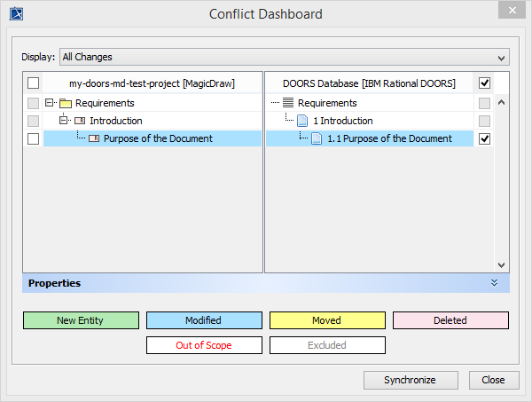The width and height of the screenshot is (532, 402).
Task: Open the Display All Changes dropdown
Action: (284, 57)
